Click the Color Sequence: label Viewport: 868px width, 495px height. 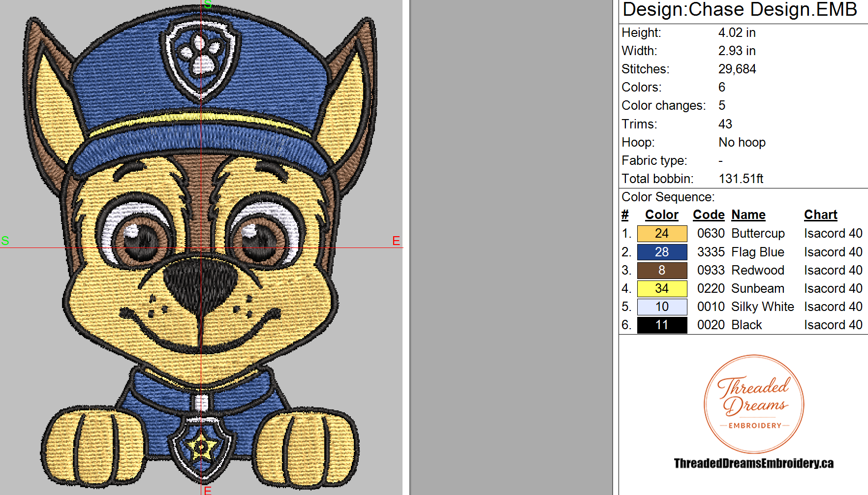[x=668, y=197]
